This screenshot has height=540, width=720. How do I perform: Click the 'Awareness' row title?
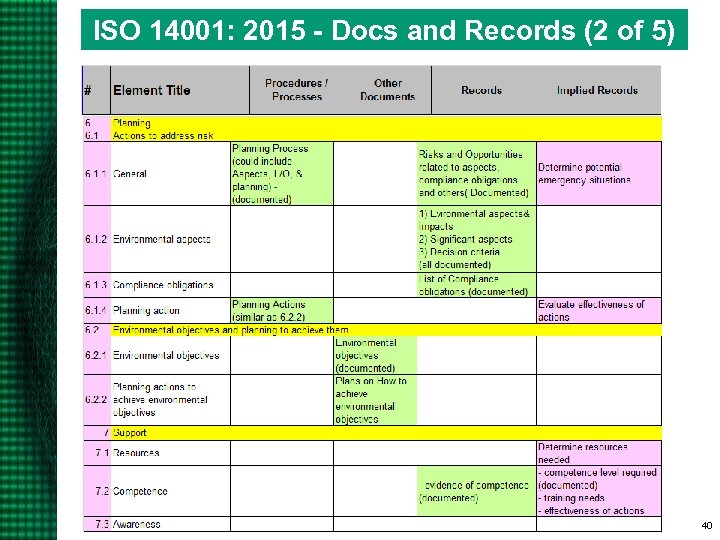(136, 524)
